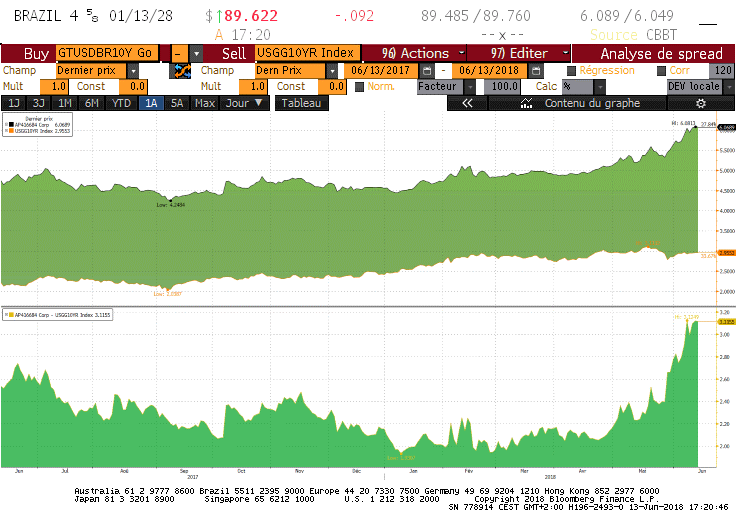
Task: Click the 89.622 last price value
Action: click(251, 16)
